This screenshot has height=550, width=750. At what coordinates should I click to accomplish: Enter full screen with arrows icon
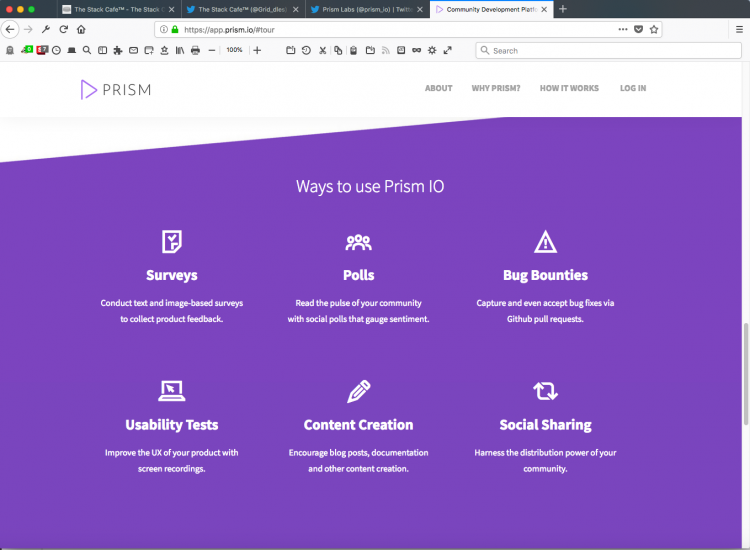click(x=448, y=50)
